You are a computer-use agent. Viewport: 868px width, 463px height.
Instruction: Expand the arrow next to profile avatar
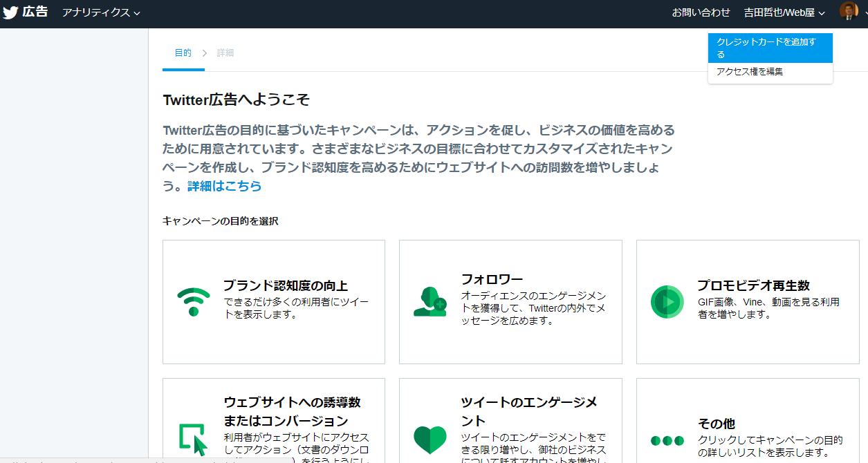coord(865,12)
